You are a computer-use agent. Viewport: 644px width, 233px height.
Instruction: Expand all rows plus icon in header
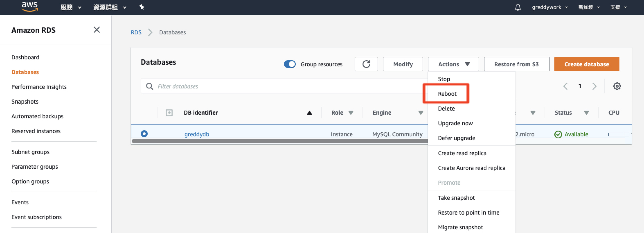[169, 113]
